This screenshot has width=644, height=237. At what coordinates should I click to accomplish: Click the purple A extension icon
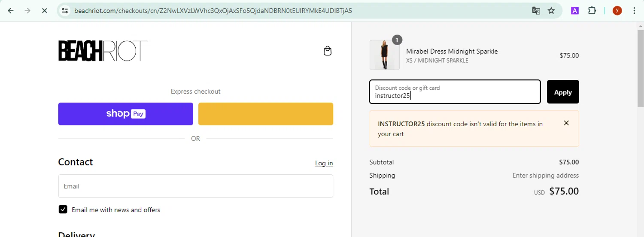[574, 11]
